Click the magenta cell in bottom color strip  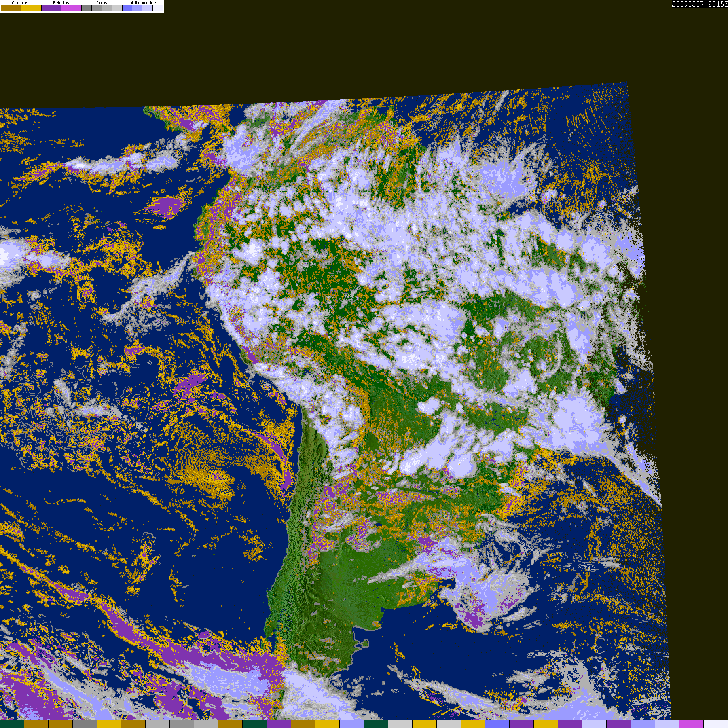pos(691,724)
